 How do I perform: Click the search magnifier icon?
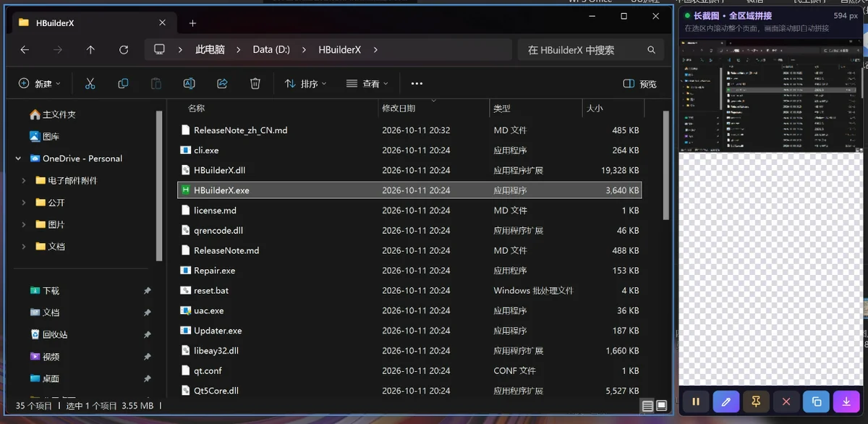coord(651,50)
